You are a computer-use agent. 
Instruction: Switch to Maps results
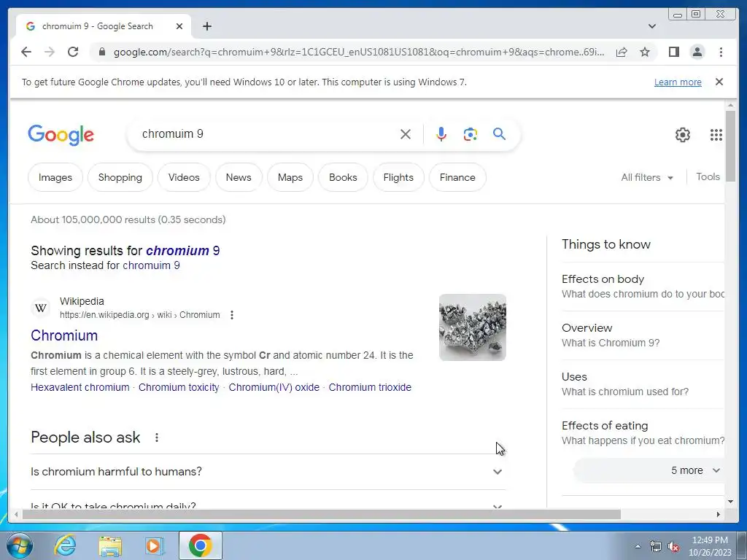[x=290, y=177]
